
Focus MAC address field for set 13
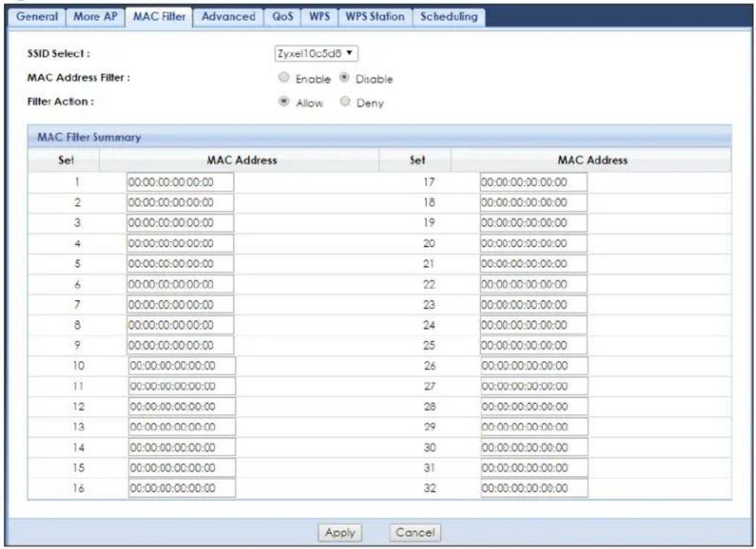[182, 427]
